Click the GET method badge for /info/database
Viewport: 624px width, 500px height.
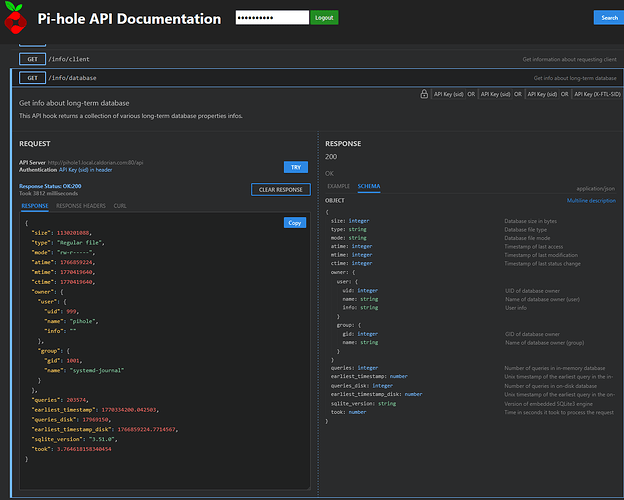[x=32, y=77]
